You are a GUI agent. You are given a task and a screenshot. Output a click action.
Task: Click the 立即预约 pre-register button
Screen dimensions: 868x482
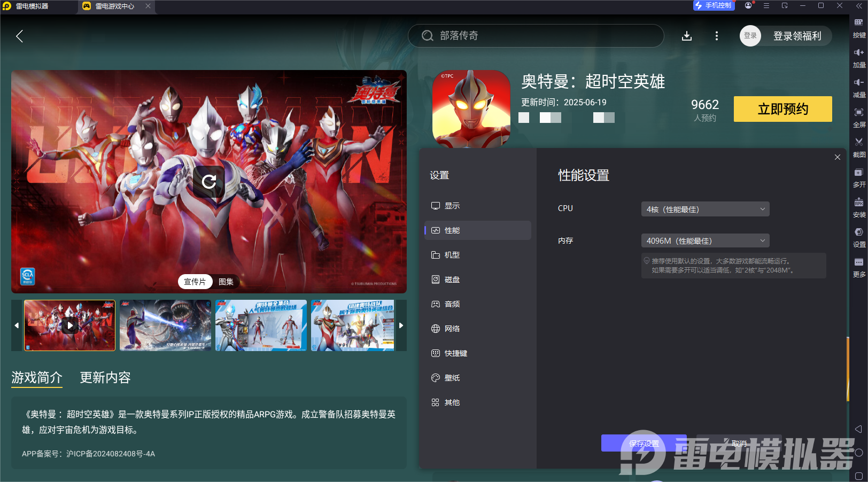782,109
